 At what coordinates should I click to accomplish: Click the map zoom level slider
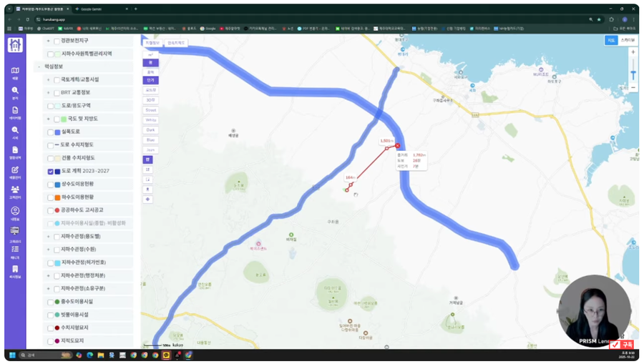point(633,72)
